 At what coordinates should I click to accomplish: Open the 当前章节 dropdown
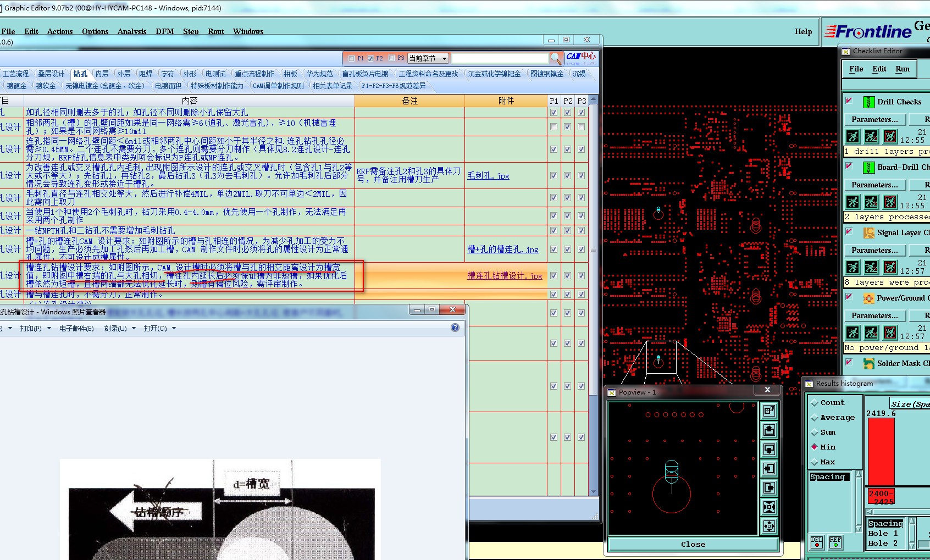(x=428, y=58)
